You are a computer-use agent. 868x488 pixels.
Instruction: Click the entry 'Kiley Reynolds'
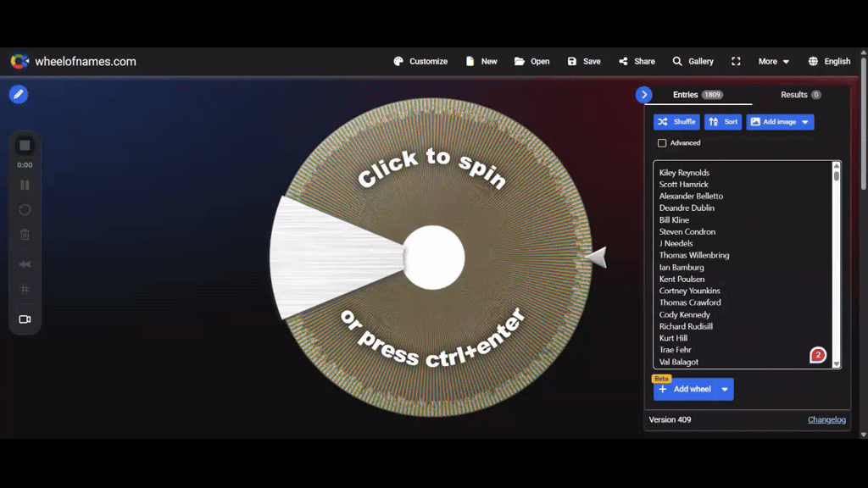684,173
